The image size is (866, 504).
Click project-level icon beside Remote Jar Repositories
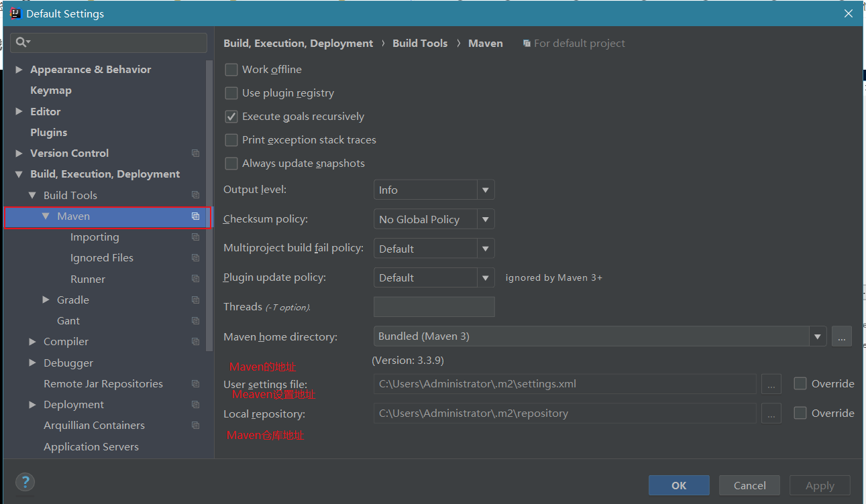coord(195,384)
